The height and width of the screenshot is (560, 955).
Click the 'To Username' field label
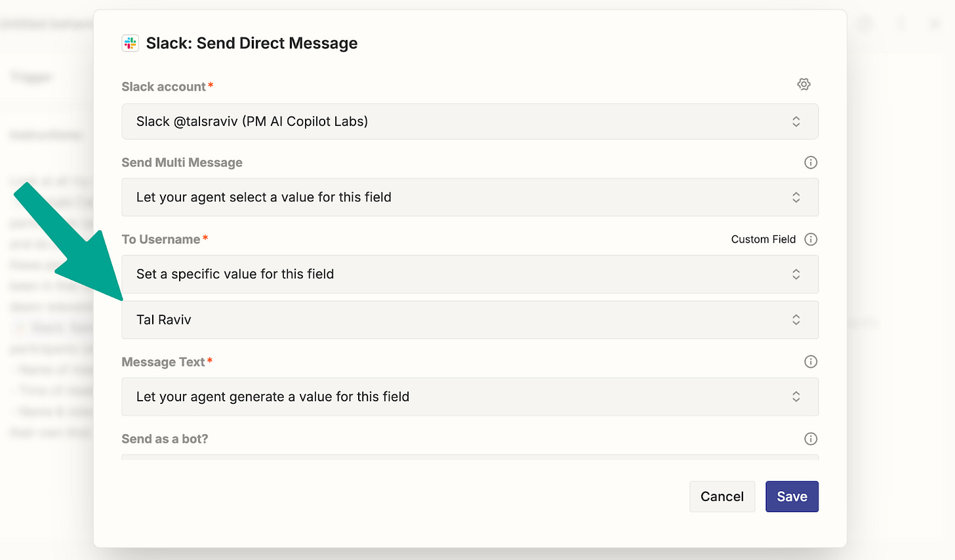[x=161, y=239]
